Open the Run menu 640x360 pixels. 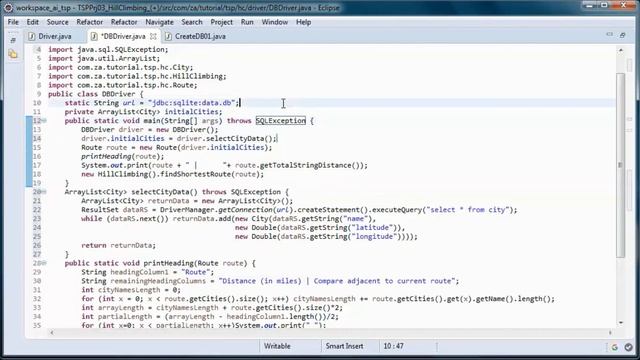(247, 22)
